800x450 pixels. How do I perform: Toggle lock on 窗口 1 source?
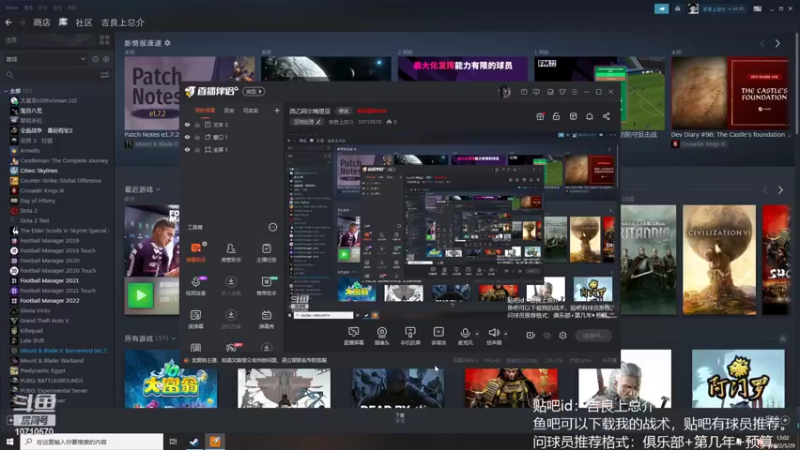(197, 137)
